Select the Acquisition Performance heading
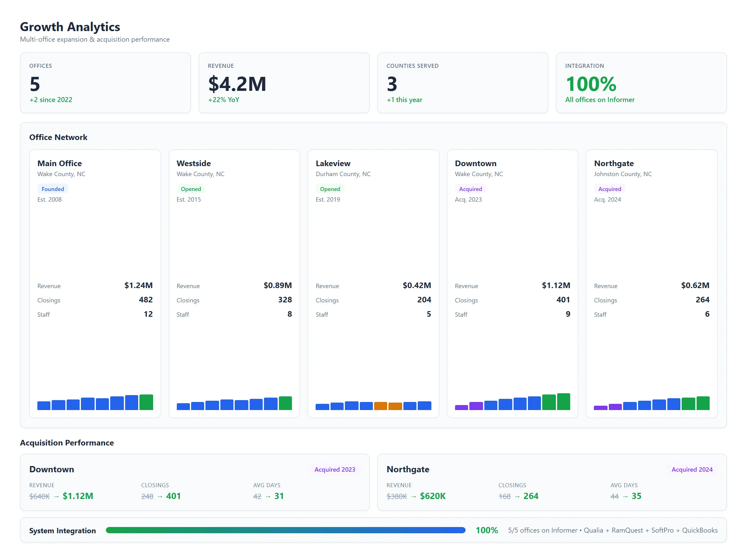Image resolution: width=747 pixels, height=560 pixels. (67, 442)
